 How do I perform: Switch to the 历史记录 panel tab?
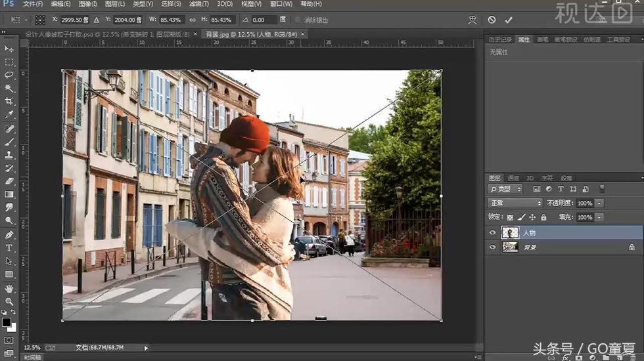click(x=500, y=39)
